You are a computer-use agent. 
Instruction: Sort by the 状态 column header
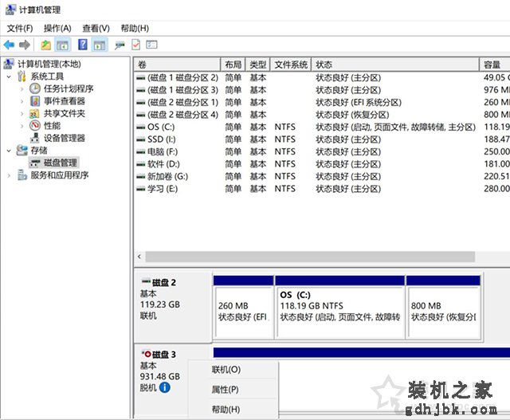click(x=395, y=65)
